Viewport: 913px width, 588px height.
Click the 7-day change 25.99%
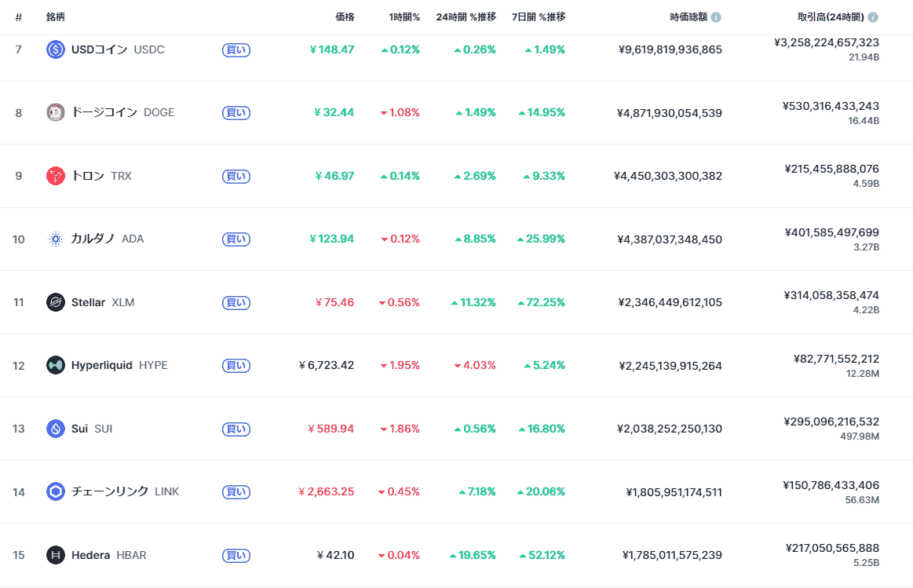click(541, 239)
